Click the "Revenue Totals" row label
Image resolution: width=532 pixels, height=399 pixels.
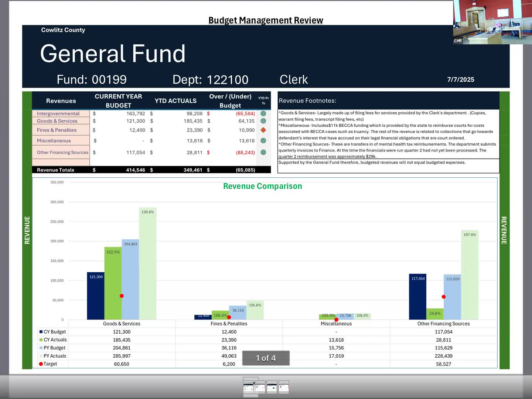[x=55, y=170]
